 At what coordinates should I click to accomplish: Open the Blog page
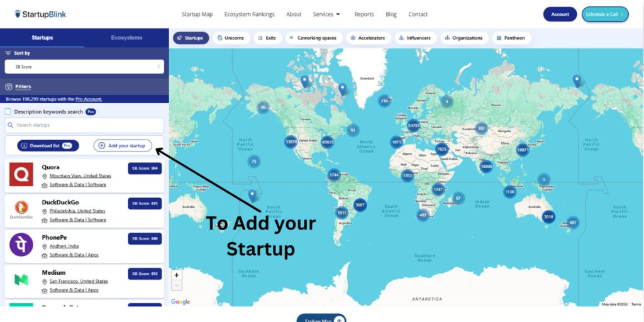pos(391,14)
